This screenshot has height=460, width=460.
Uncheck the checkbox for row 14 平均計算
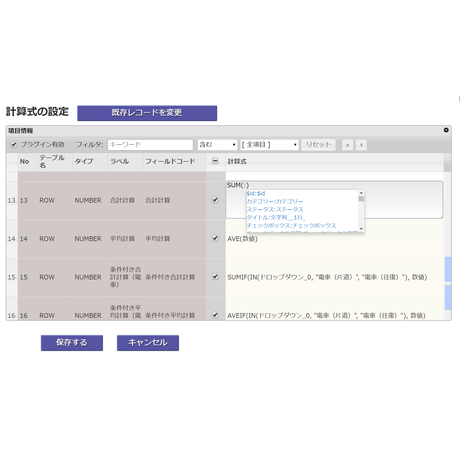click(215, 238)
